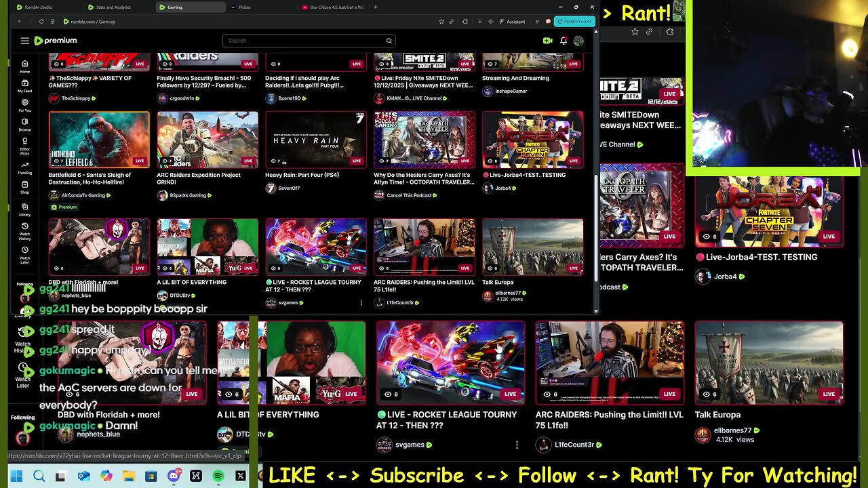Open For You in sidebar
Screen dimensions: 868x488
pos(24,105)
